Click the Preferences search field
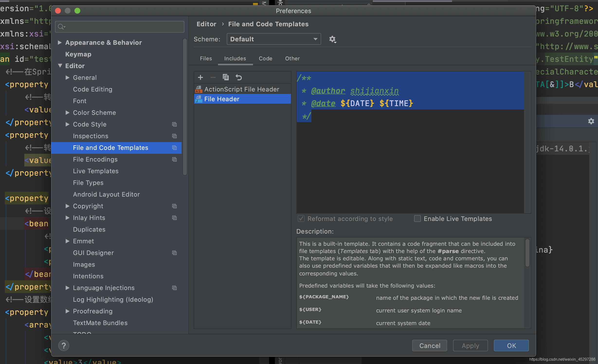Image resolution: width=598 pixels, height=364 pixels. coord(120,27)
